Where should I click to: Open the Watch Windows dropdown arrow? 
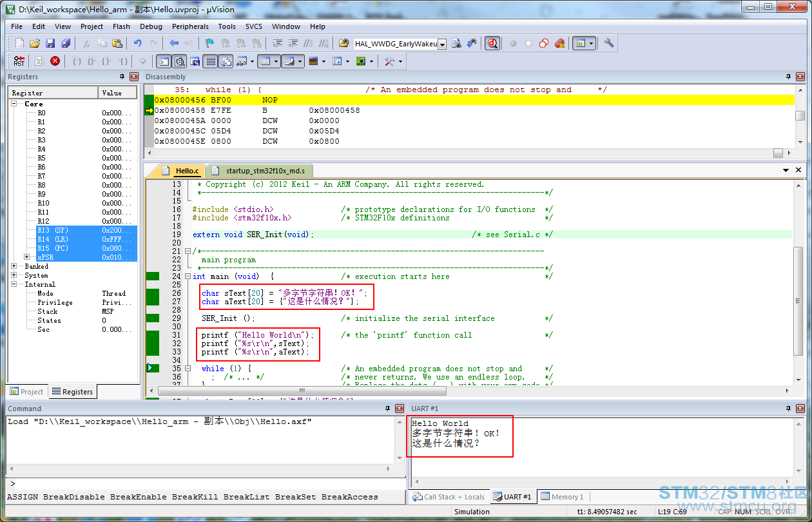click(253, 61)
